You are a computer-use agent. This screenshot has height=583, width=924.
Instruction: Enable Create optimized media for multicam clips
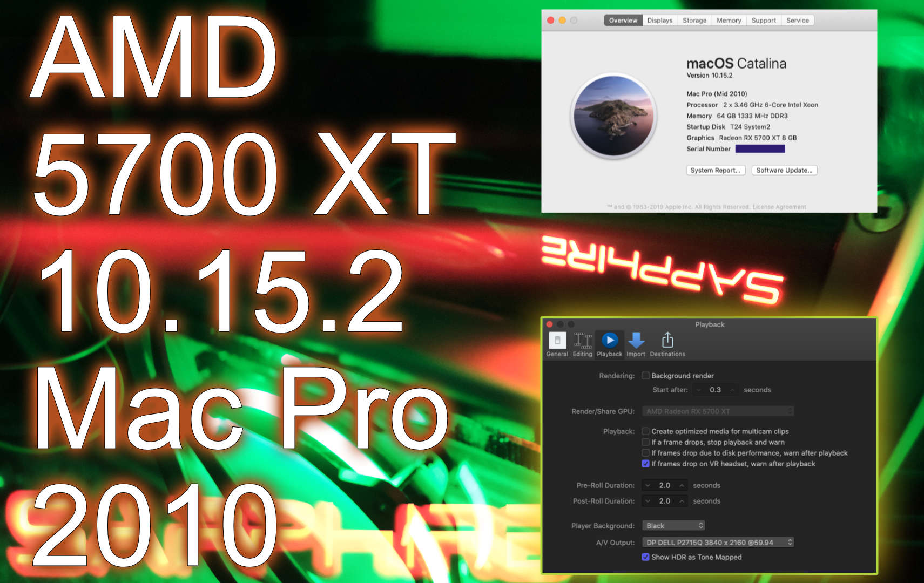645,431
